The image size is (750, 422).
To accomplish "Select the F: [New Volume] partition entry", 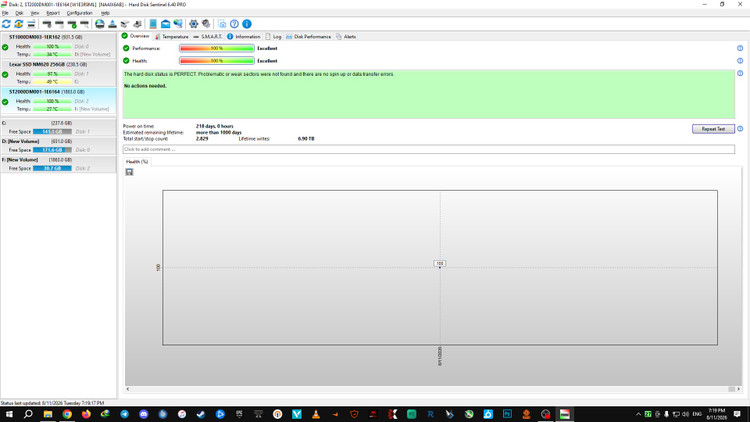I will [x=58, y=164].
